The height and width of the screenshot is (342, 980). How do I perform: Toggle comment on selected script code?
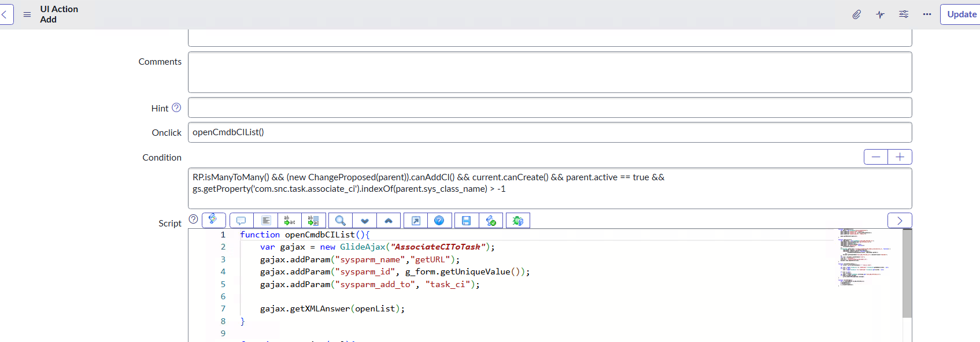(242, 221)
